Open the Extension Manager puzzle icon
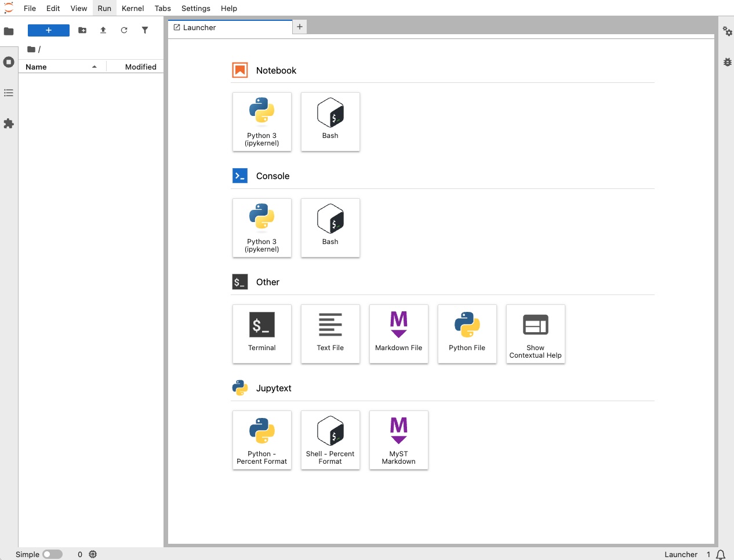 (9, 123)
